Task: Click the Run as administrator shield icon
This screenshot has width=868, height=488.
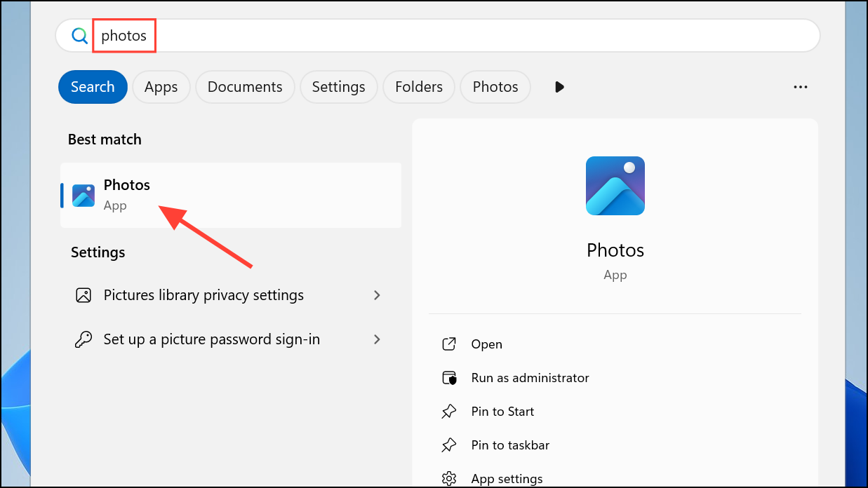Action: coord(449,378)
